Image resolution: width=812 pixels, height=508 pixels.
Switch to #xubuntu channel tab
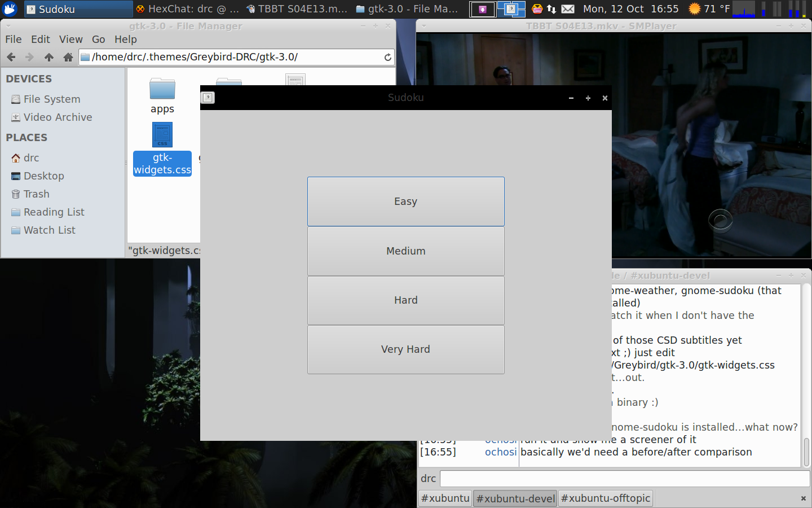445,498
